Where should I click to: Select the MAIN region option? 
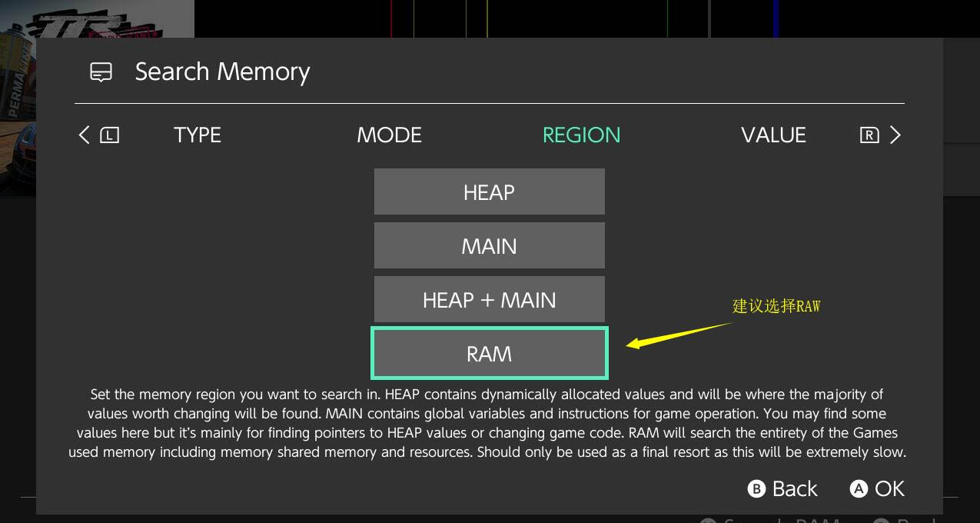[x=489, y=246]
